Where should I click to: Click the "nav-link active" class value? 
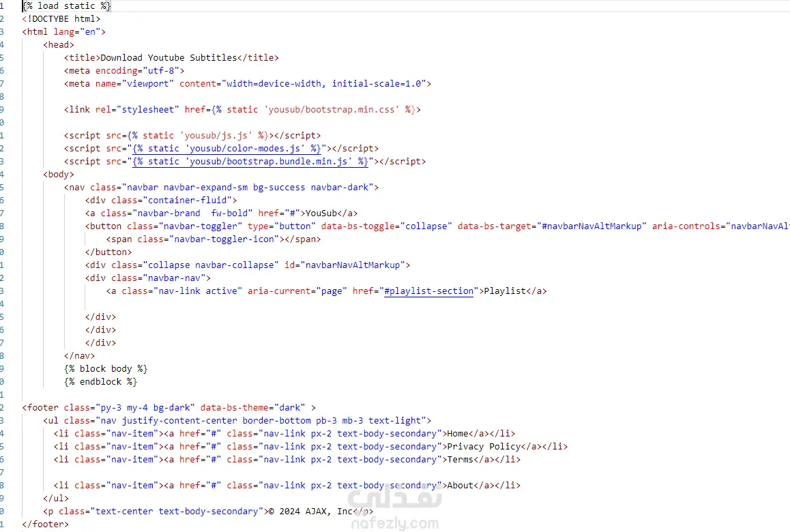pyautogui.click(x=198, y=291)
